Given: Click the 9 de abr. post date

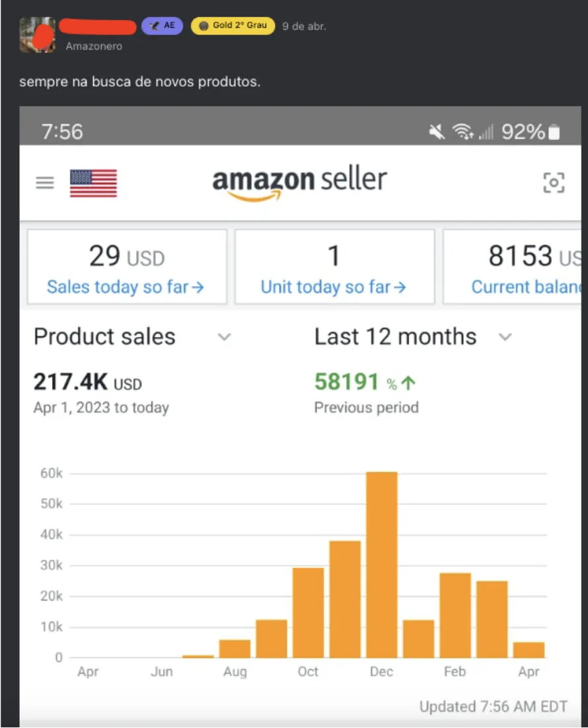Looking at the screenshot, I should pos(304,26).
